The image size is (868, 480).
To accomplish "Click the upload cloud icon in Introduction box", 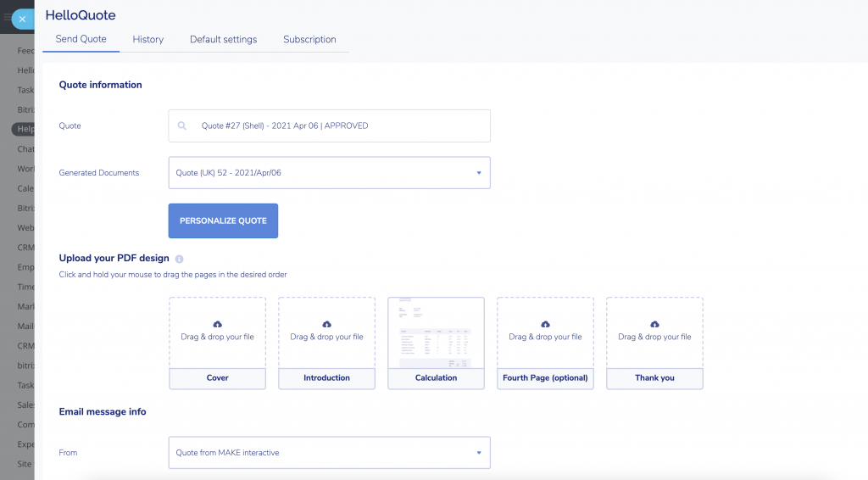I will (327, 324).
